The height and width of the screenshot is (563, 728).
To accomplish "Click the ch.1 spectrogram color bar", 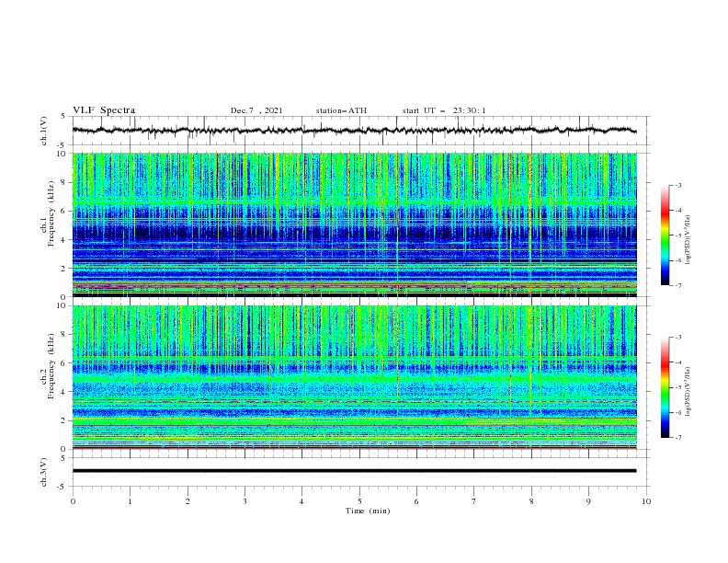I will 665,236.
